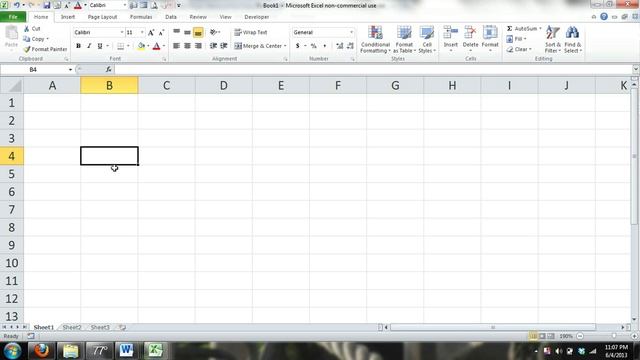The height and width of the screenshot is (360, 640).
Task: Select row header 7
Action: pos(11,209)
